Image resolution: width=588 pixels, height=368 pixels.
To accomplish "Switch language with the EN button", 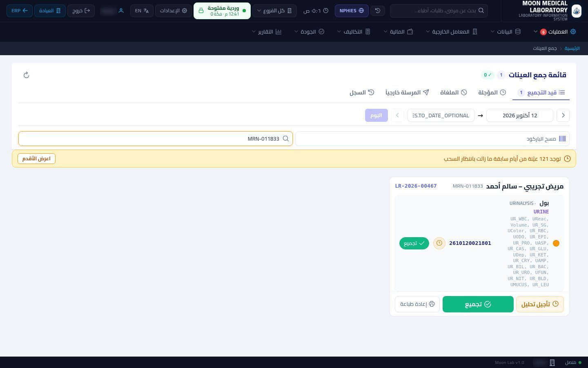I will pyautogui.click(x=142, y=11).
